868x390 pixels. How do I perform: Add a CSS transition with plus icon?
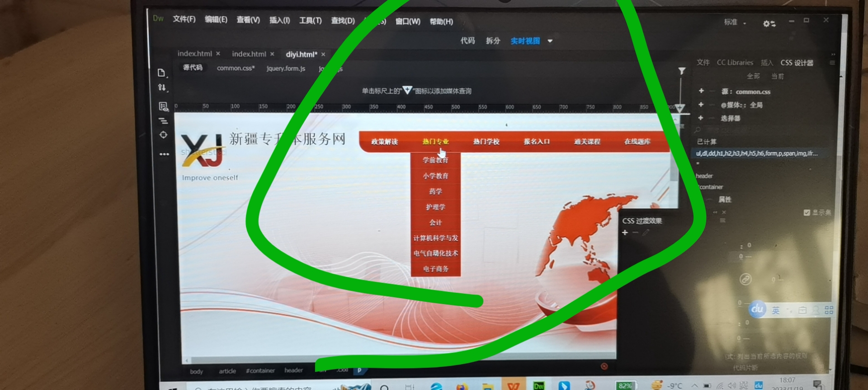(x=625, y=232)
